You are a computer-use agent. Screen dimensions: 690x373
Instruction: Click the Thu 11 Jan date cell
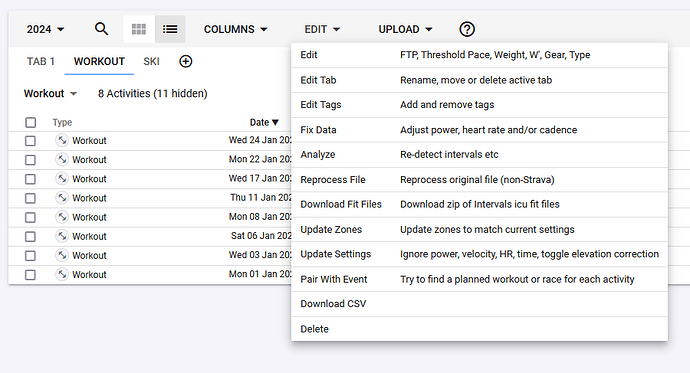click(x=261, y=197)
